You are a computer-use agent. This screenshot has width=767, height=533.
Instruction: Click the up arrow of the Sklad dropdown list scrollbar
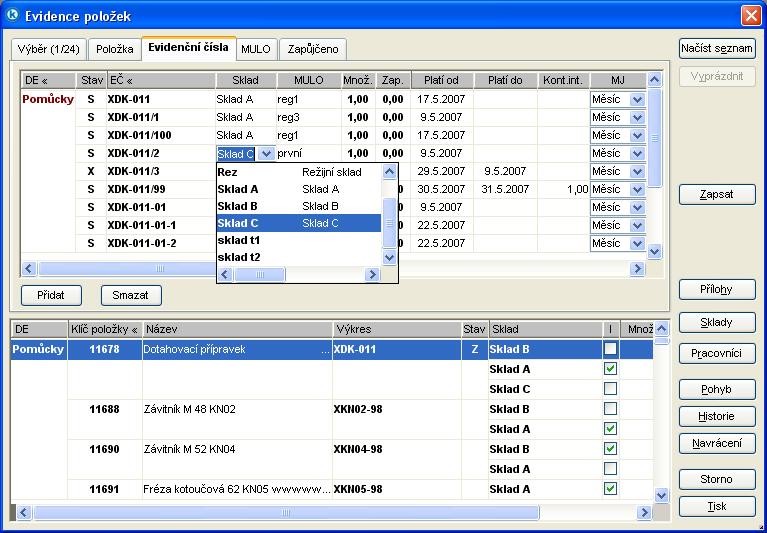(389, 172)
